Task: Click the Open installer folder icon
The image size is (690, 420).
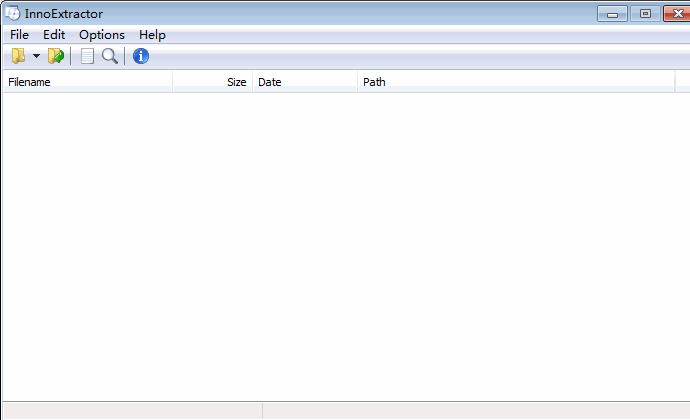Action: [18, 56]
